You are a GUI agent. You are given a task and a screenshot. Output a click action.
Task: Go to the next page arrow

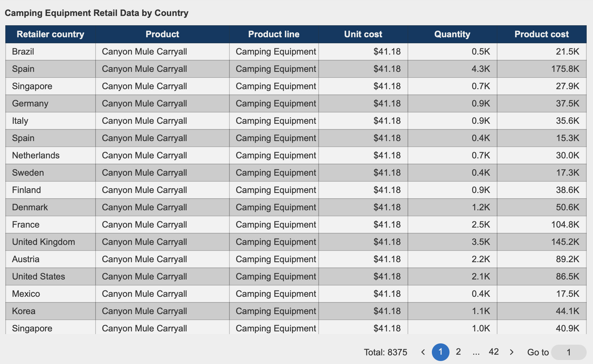[x=512, y=352]
